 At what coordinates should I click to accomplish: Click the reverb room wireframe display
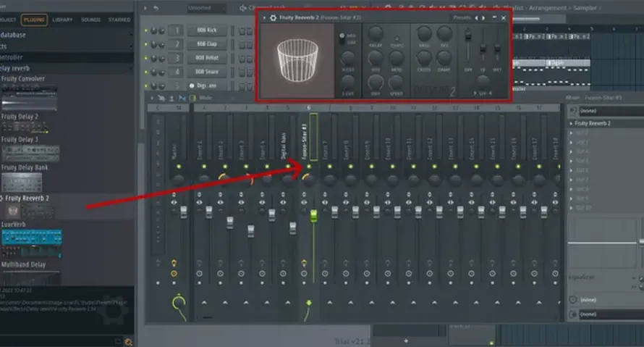pos(297,60)
